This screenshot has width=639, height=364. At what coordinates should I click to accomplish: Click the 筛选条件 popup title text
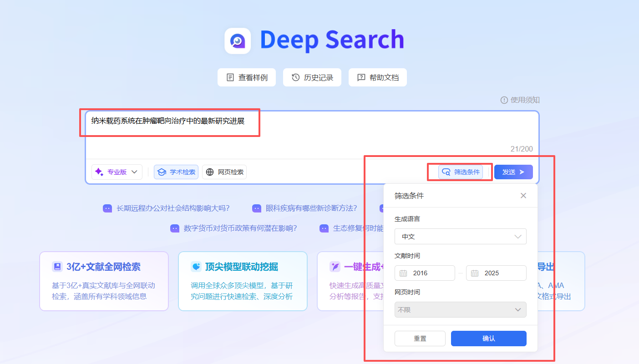(409, 196)
